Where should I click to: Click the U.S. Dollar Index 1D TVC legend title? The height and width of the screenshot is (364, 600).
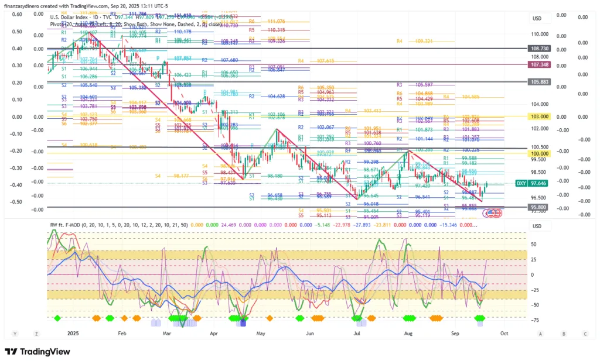pyautogui.click(x=81, y=17)
